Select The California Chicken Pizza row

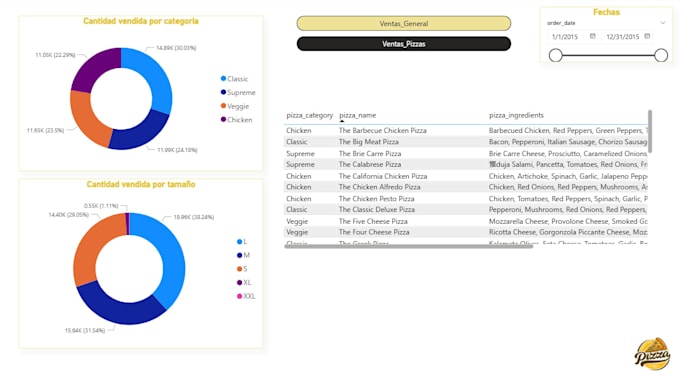466,176
